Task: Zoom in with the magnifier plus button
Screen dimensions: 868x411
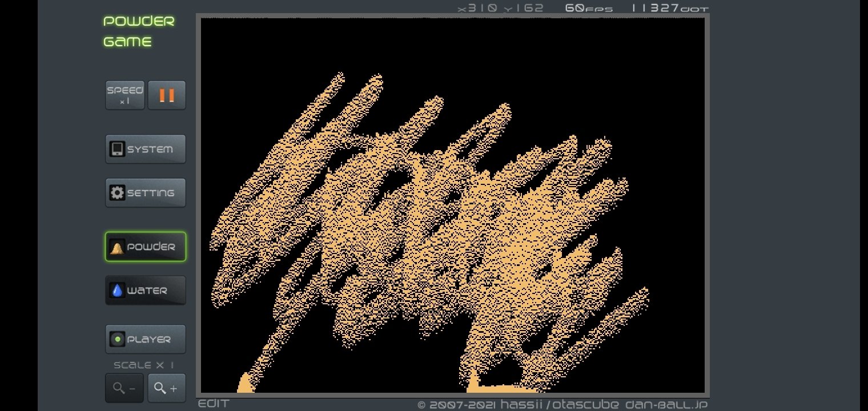Action: [167, 388]
